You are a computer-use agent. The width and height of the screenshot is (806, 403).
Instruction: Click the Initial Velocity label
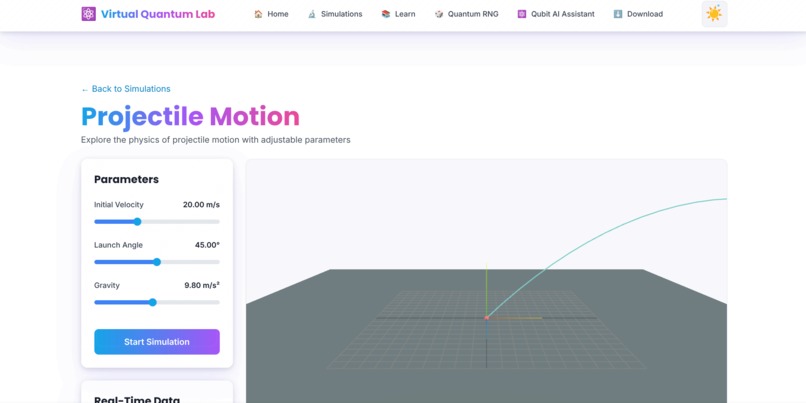(x=119, y=205)
